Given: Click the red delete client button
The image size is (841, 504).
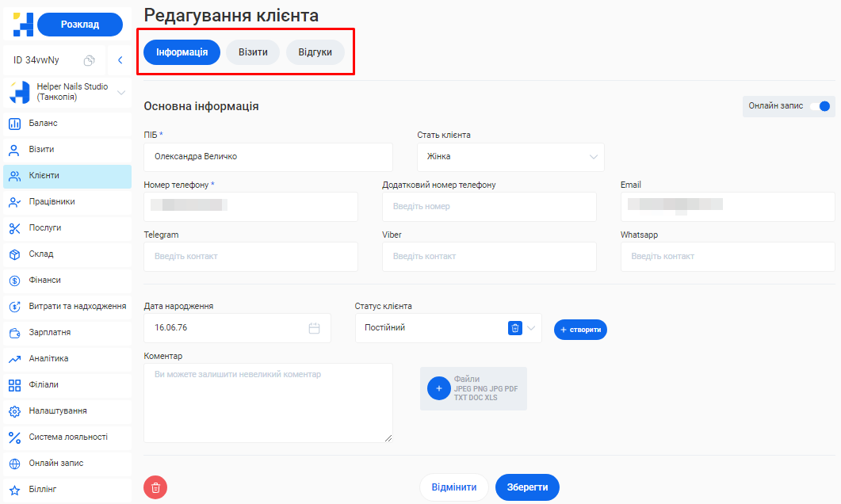Looking at the screenshot, I should click(155, 487).
